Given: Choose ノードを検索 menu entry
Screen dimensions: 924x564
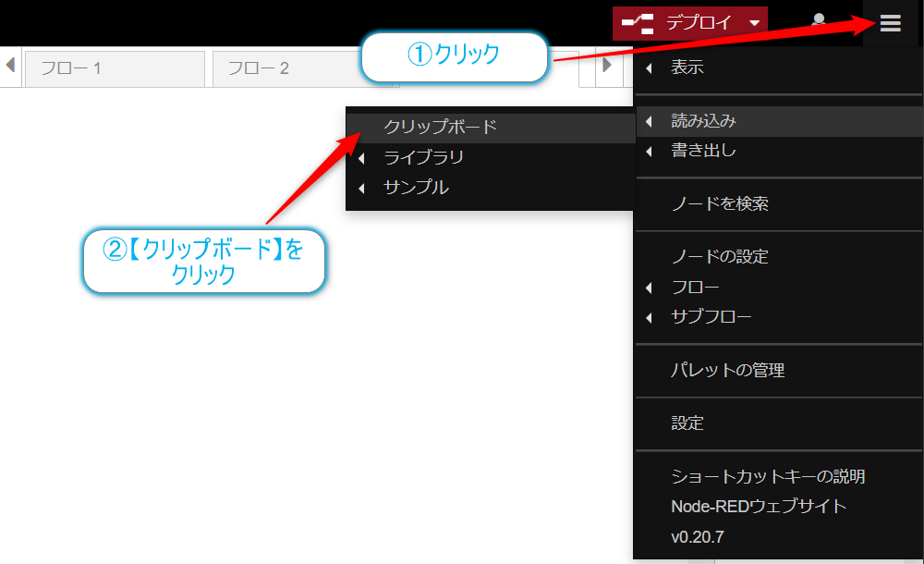Looking at the screenshot, I should click(778, 204).
